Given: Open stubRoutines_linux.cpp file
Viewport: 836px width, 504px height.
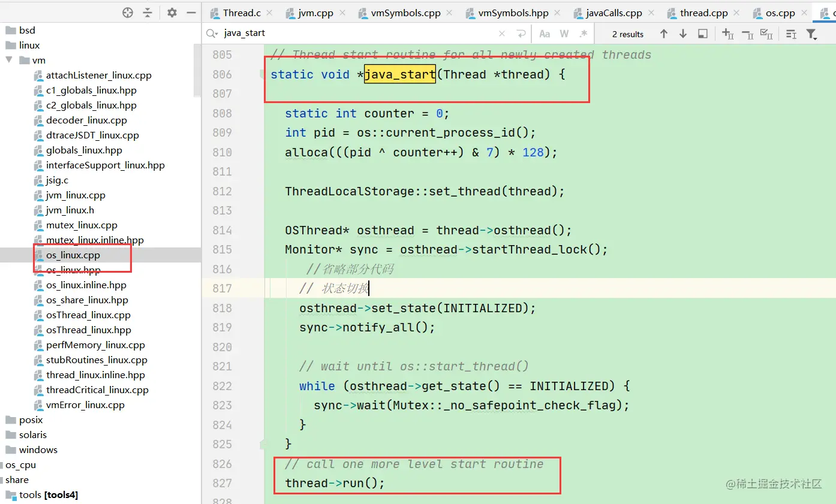Looking at the screenshot, I should click(97, 360).
